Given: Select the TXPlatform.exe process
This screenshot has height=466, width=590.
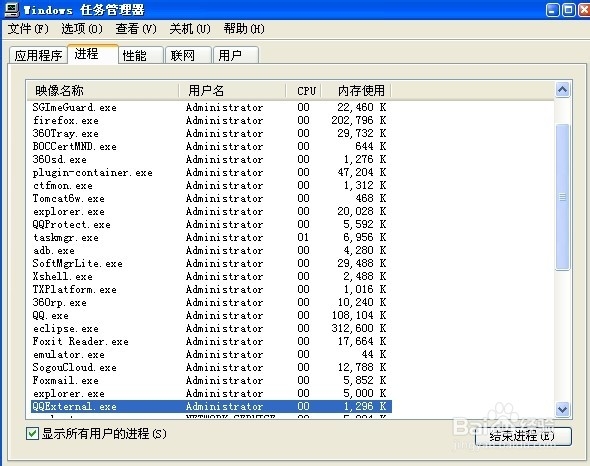Looking at the screenshot, I should pos(210,289).
